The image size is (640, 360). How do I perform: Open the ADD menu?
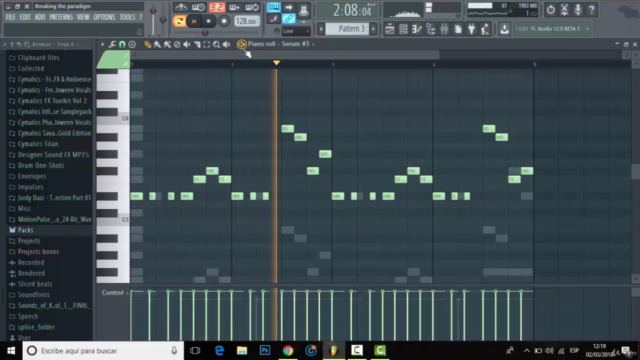tap(40, 17)
